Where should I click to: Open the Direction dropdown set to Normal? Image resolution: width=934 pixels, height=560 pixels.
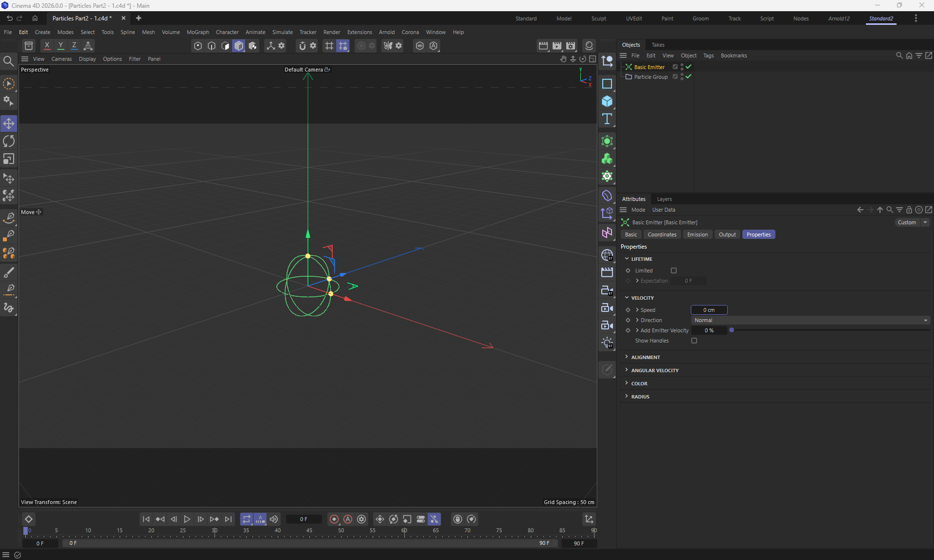[x=810, y=320]
